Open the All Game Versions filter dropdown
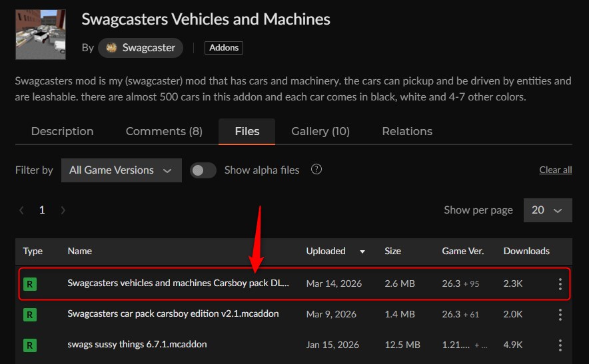The image size is (589, 364). (121, 170)
